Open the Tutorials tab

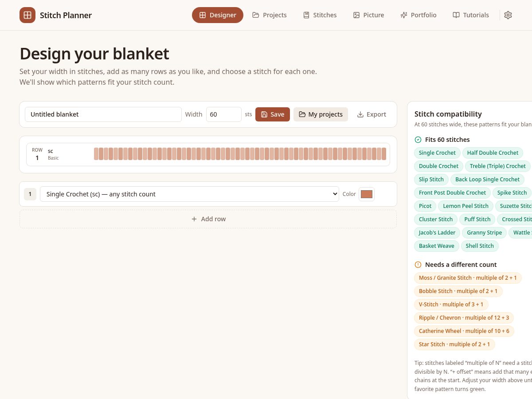point(471,15)
